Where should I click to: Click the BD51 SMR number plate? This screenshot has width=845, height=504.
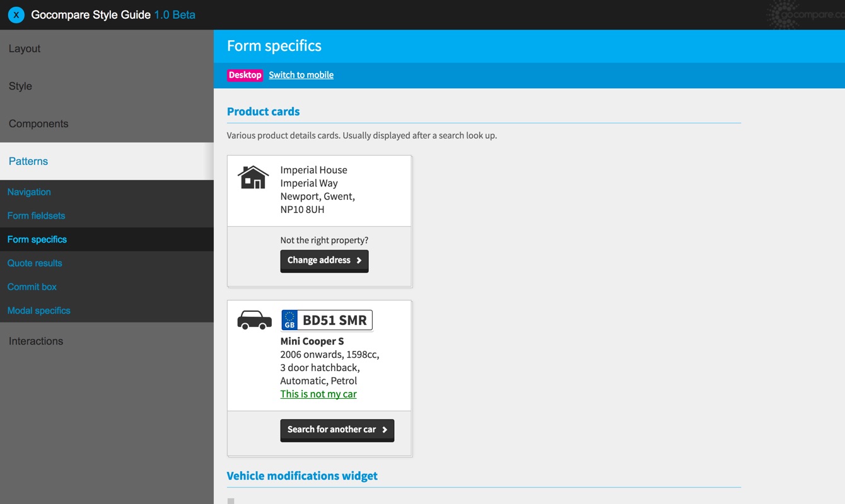coord(327,320)
